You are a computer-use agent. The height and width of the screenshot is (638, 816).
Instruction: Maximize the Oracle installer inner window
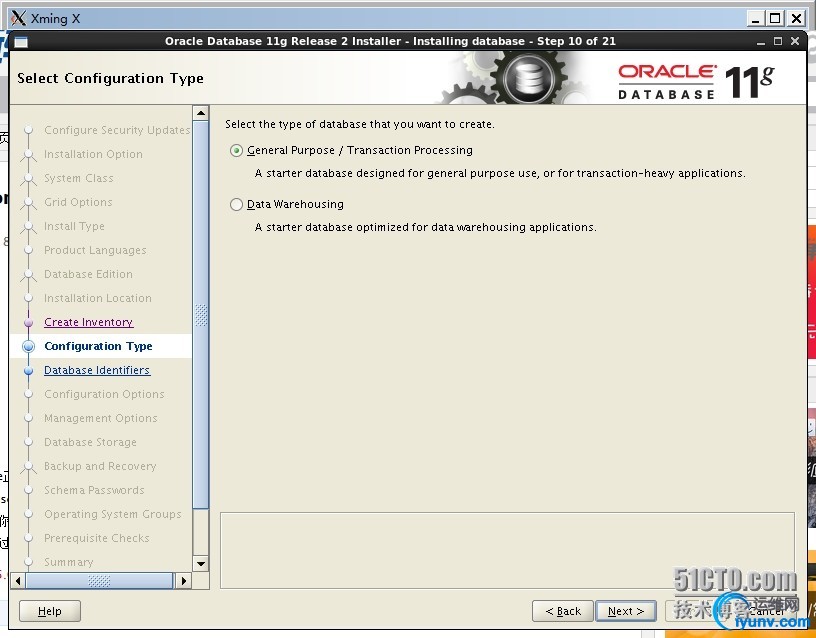tap(778, 41)
